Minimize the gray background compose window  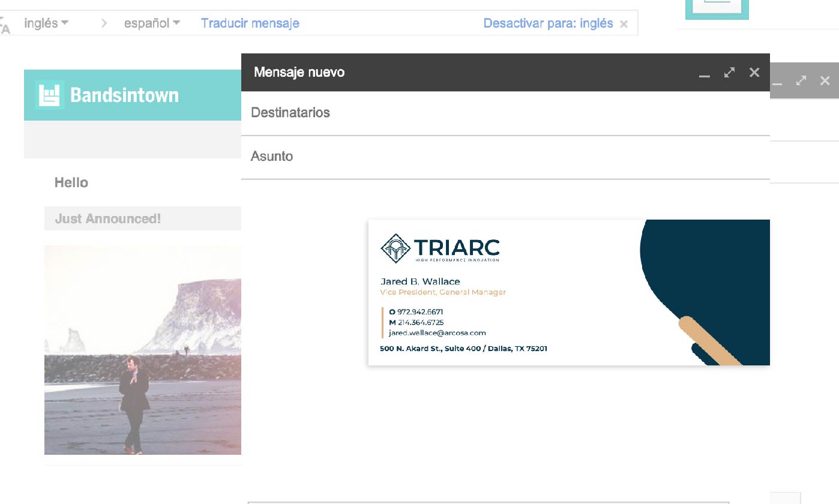[777, 82]
